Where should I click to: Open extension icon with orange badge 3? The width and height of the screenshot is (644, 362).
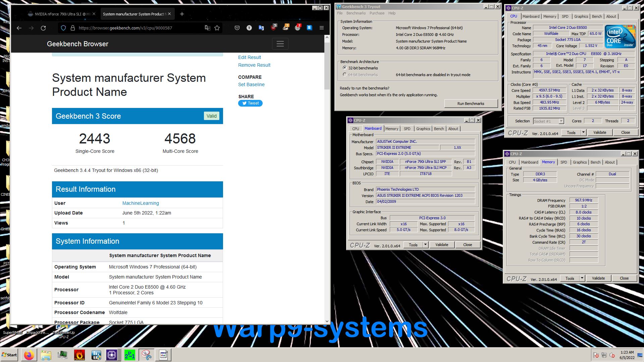click(x=286, y=27)
